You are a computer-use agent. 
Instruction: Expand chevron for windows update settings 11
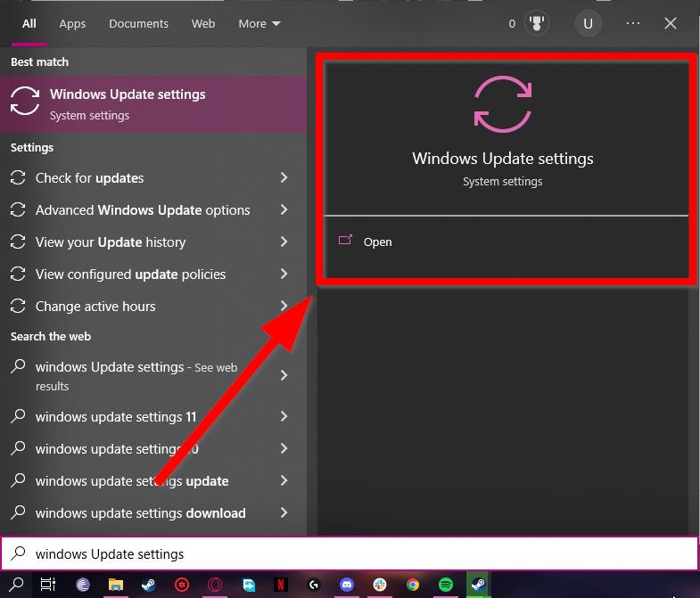click(x=284, y=416)
